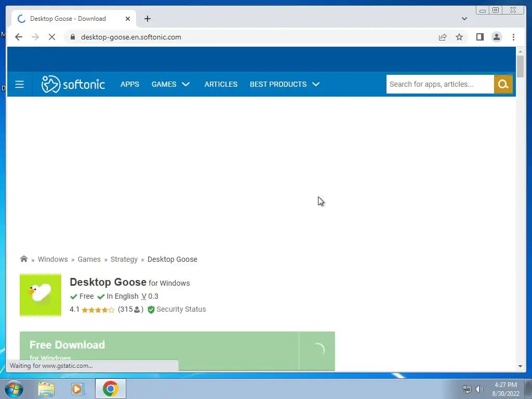Expand the GAMES dropdown menu
This screenshot has height=399, width=532.
tap(170, 84)
